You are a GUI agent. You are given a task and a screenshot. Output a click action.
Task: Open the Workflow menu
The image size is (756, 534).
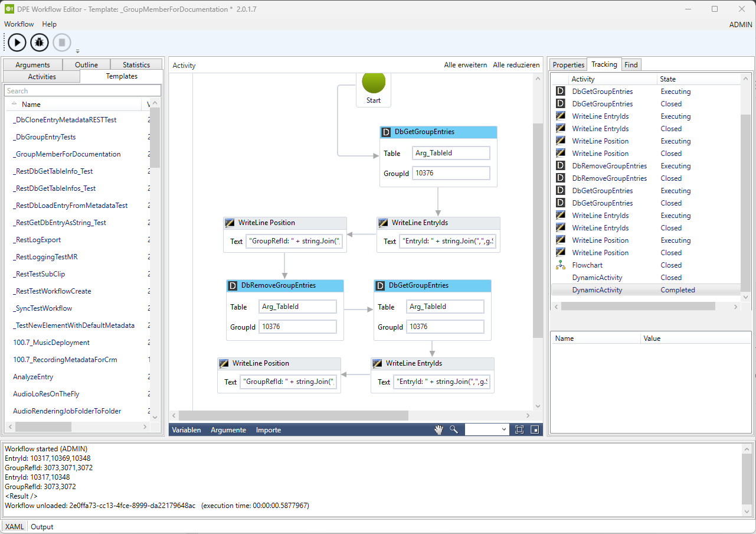[19, 24]
